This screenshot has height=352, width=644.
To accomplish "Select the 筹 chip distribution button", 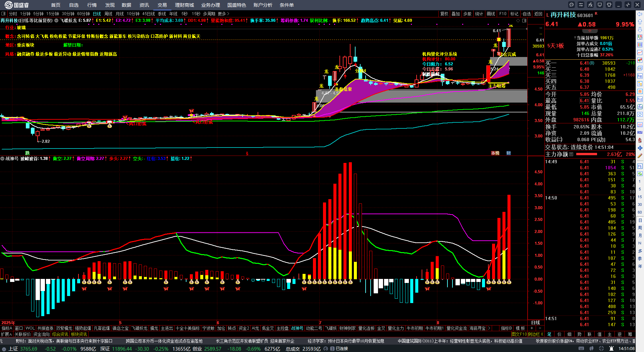I will click(x=630, y=334).
